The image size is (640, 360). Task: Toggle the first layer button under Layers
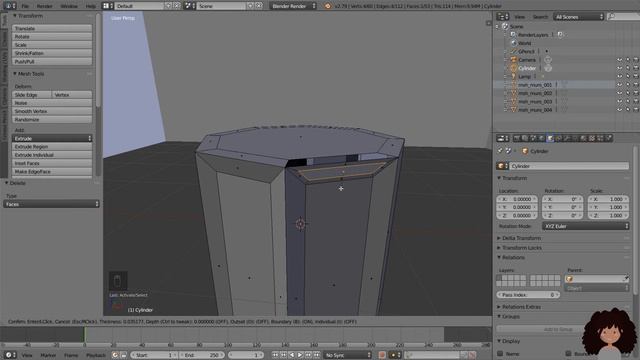[x=499, y=278]
